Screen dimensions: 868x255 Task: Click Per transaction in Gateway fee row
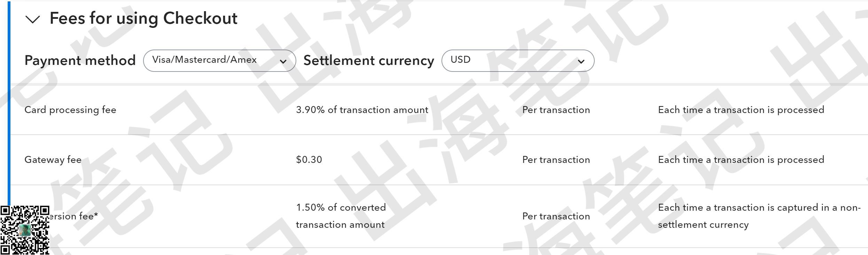tap(556, 160)
